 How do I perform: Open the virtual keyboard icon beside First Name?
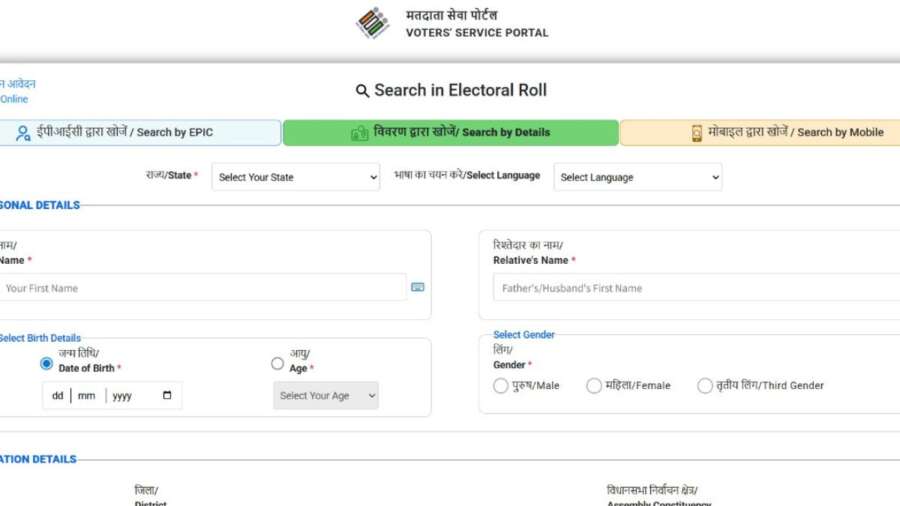[x=417, y=287]
